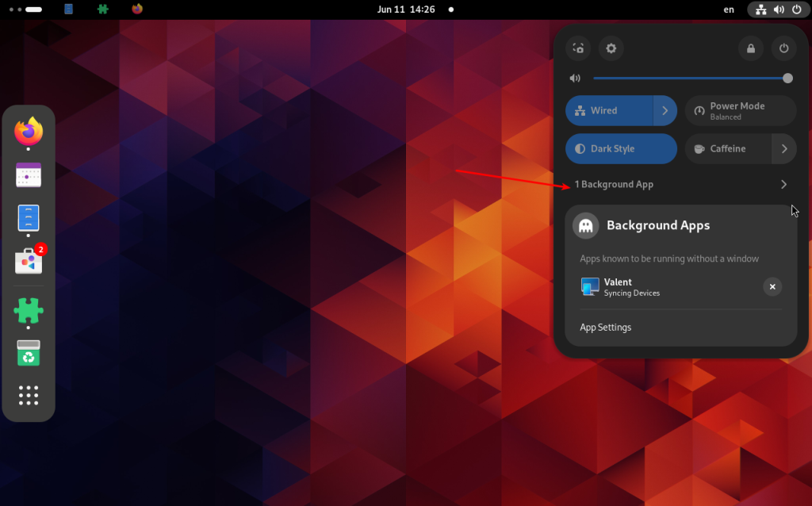Viewport: 812px width, 506px height.
Task: Launch Firefox from the dock
Action: [29, 132]
